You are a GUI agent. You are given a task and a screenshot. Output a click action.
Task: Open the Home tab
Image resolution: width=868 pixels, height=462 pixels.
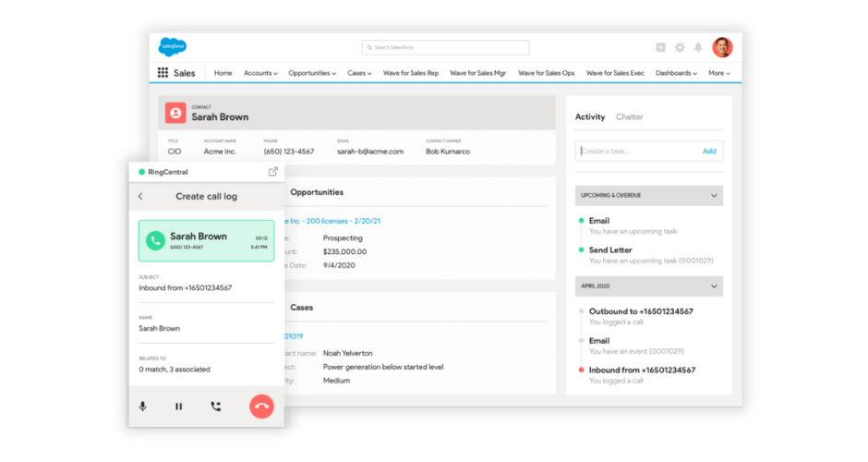223,73
